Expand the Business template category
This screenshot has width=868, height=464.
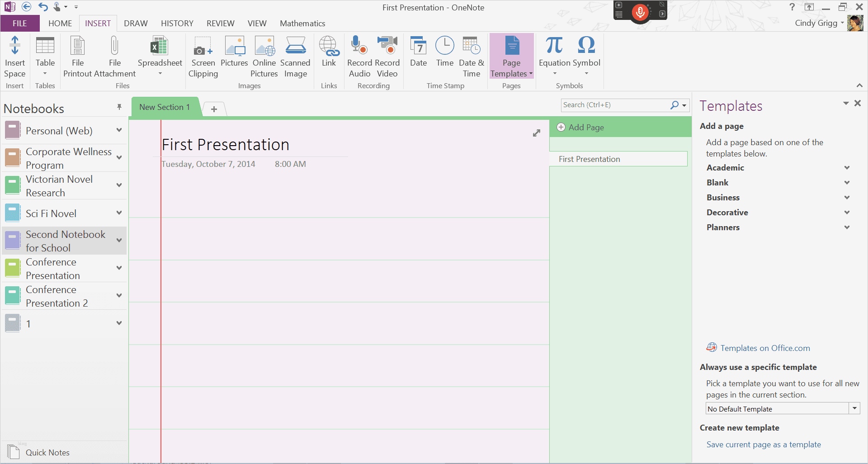(847, 198)
